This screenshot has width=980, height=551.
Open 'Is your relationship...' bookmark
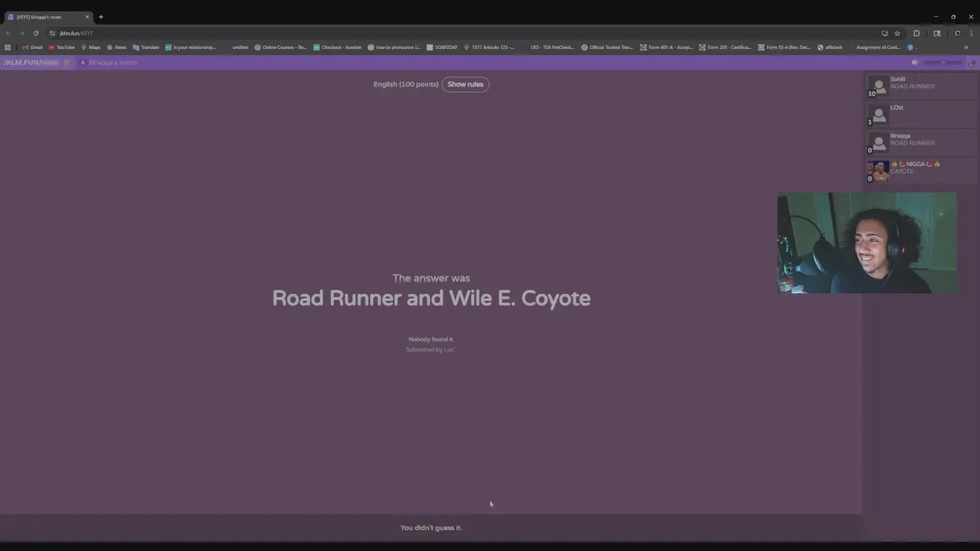[x=191, y=47]
